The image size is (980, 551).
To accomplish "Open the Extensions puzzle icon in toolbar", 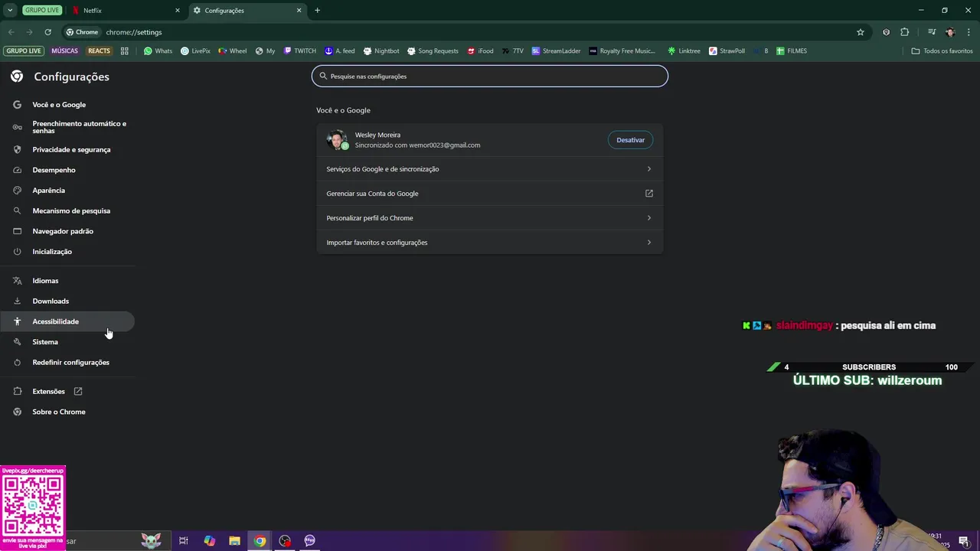I will [905, 32].
